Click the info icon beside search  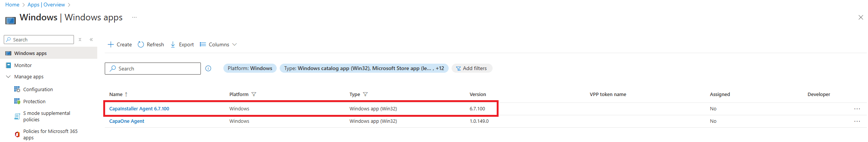(x=208, y=68)
